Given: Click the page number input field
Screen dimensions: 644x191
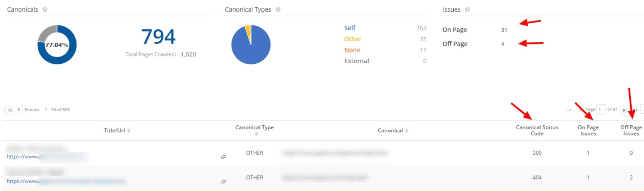Looking at the screenshot, I should (601, 109).
